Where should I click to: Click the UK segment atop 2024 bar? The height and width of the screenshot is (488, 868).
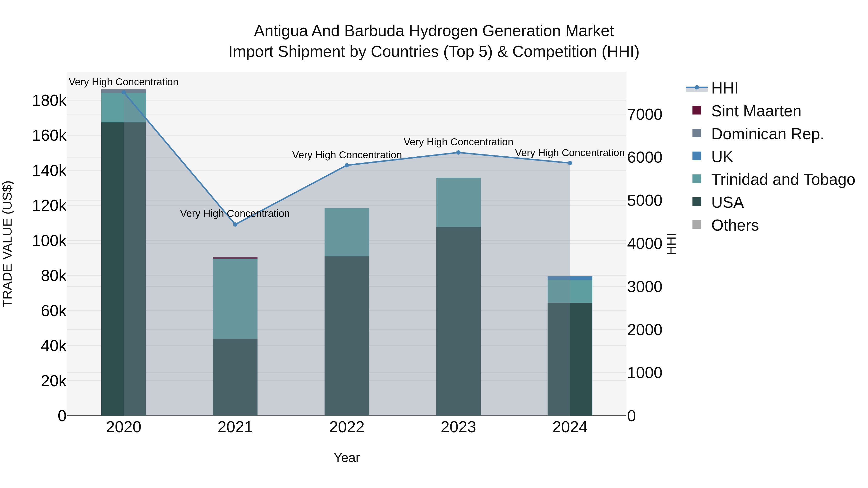coord(570,278)
